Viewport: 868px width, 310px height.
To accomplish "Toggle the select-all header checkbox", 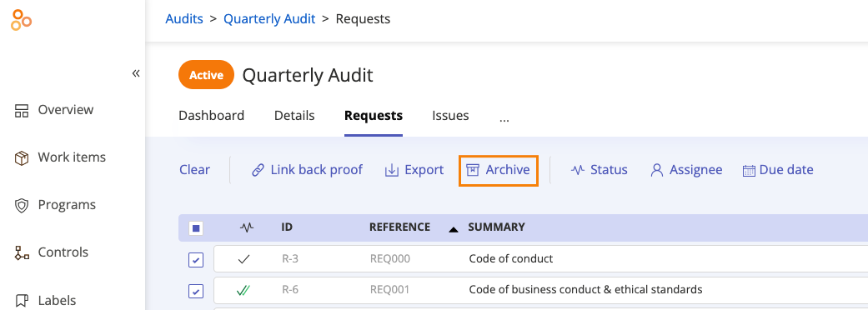I will (196, 227).
